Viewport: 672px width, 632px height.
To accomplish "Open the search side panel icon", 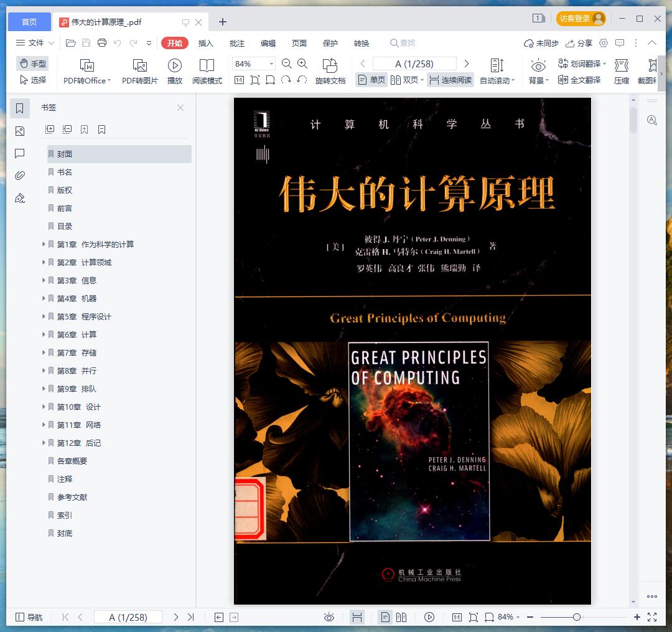I will (x=652, y=120).
